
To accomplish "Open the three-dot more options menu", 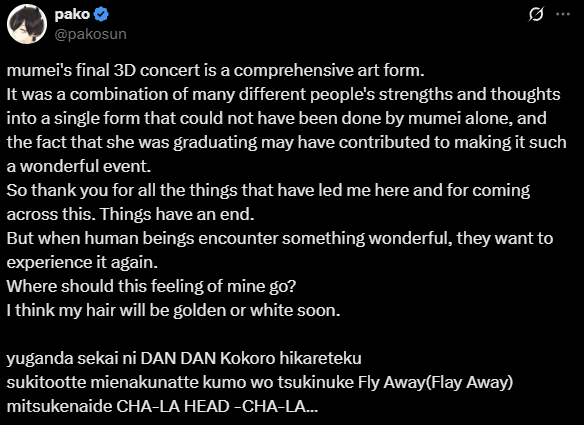I will tap(563, 15).
